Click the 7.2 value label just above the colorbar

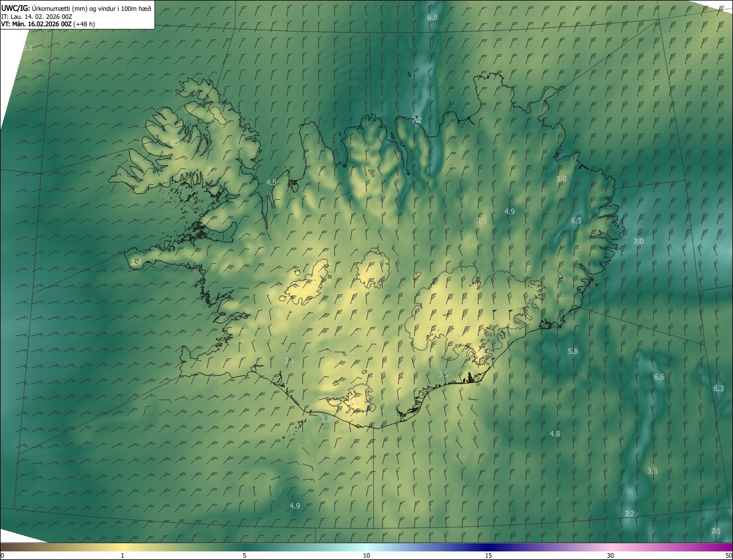pyautogui.click(x=629, y=514)
